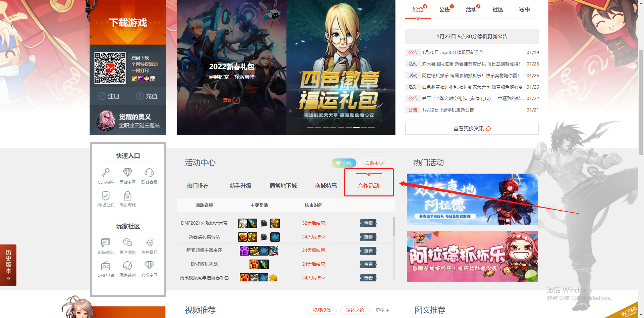Click 查看 for 腾讯视频虎年送新春礼包
This screenshot has height=318, width=644.
368,278
